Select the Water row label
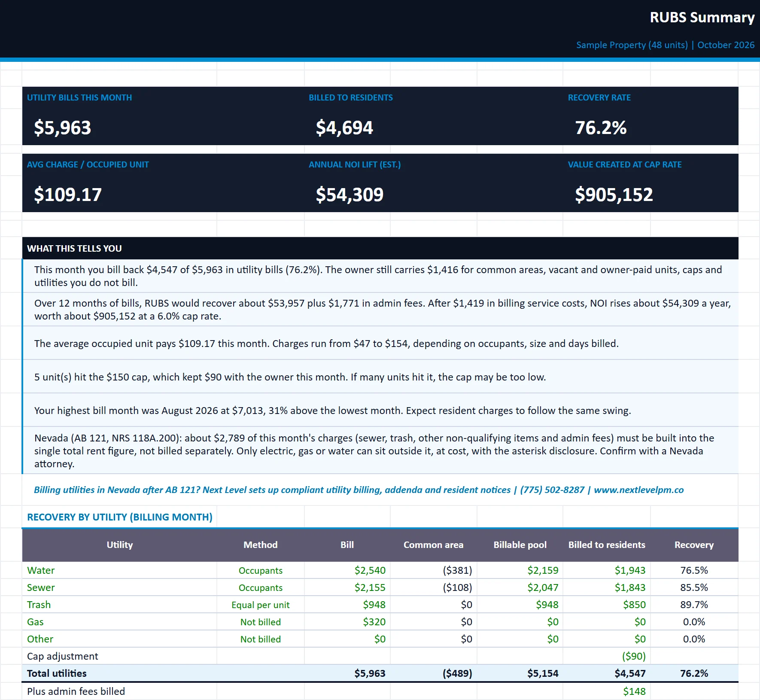 click(41, 570)
